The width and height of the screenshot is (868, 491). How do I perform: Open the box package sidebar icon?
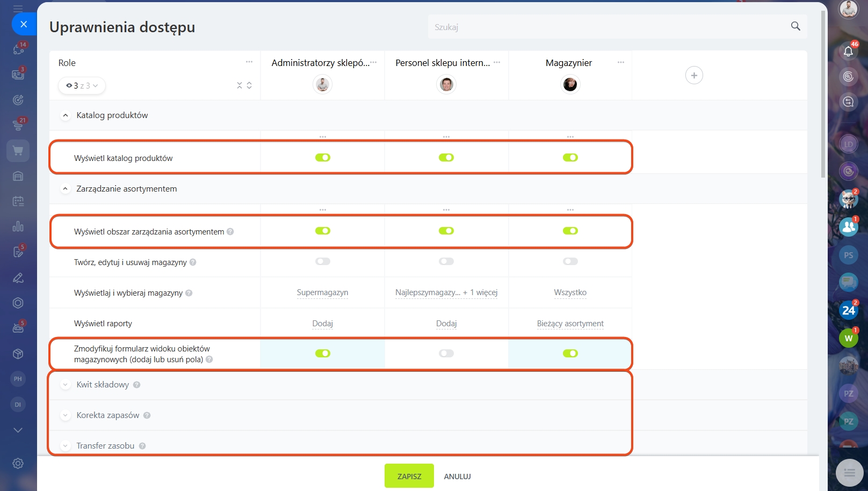coord(18,354)
